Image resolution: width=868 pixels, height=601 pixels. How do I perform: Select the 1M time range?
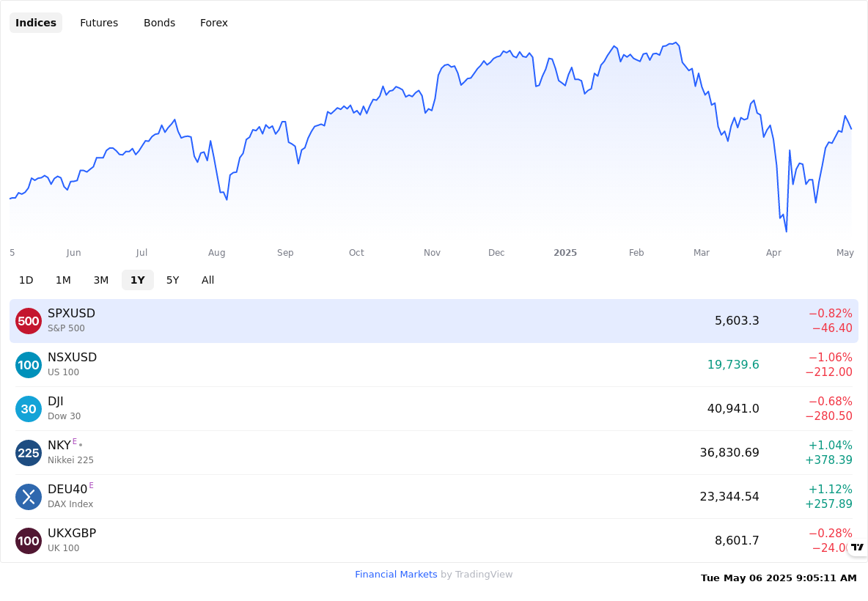point(63,280)
